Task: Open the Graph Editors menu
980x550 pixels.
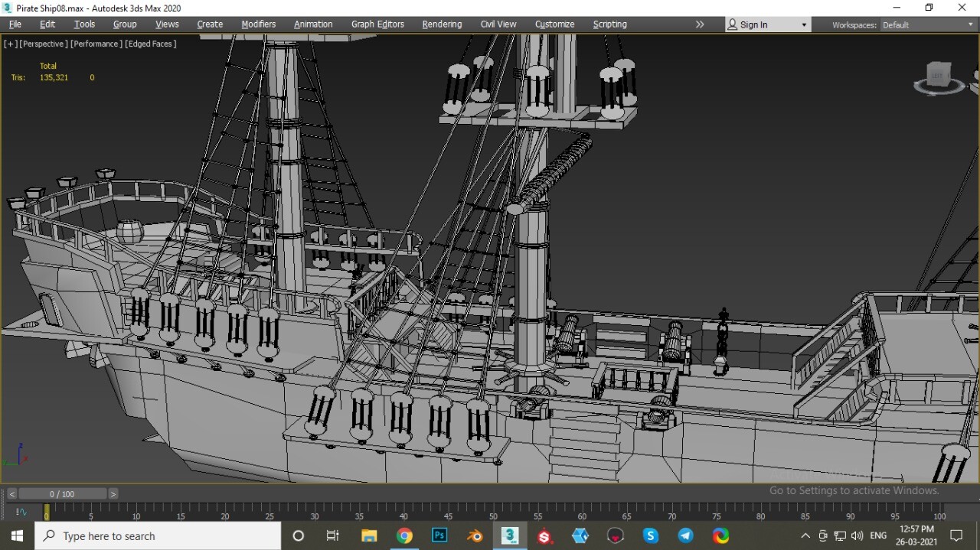Action: (377, 24)
